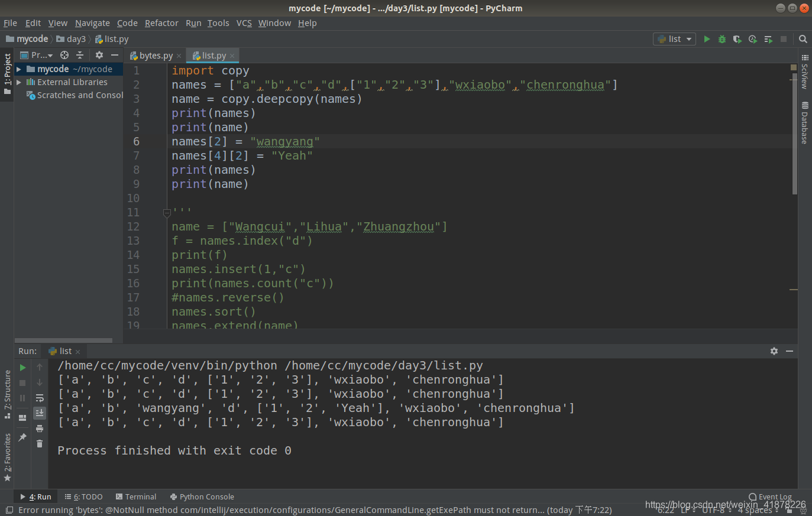Toggle pin tab in the Run panel
812x516 pixels.
click(x=22, y=437)
